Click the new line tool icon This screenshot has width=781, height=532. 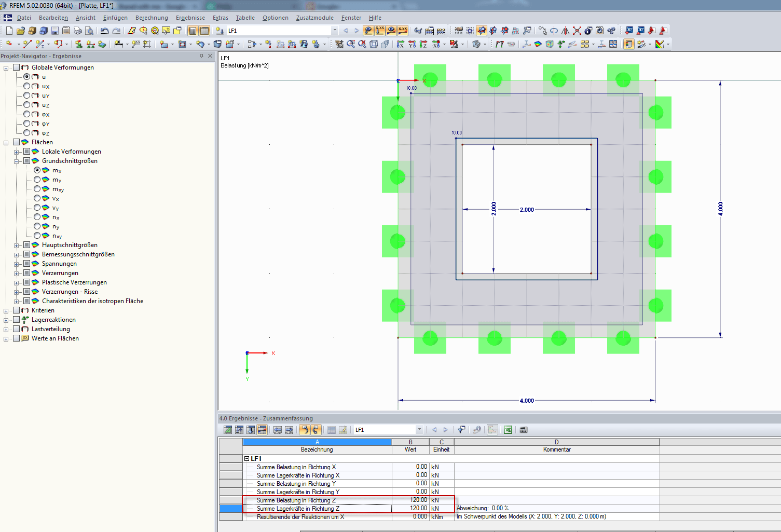click(x=27, y=44)
